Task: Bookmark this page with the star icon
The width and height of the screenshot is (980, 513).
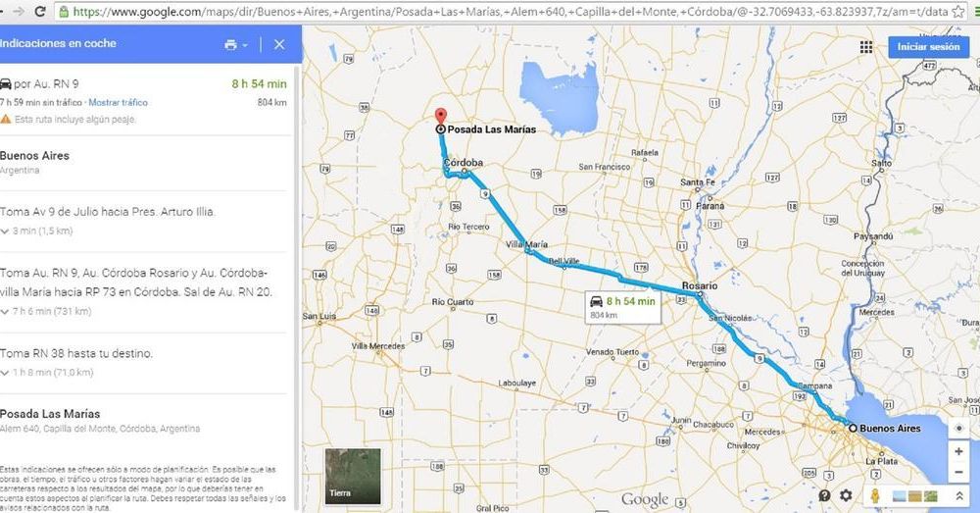Action: pyautogui.click(x=958, y=11)
